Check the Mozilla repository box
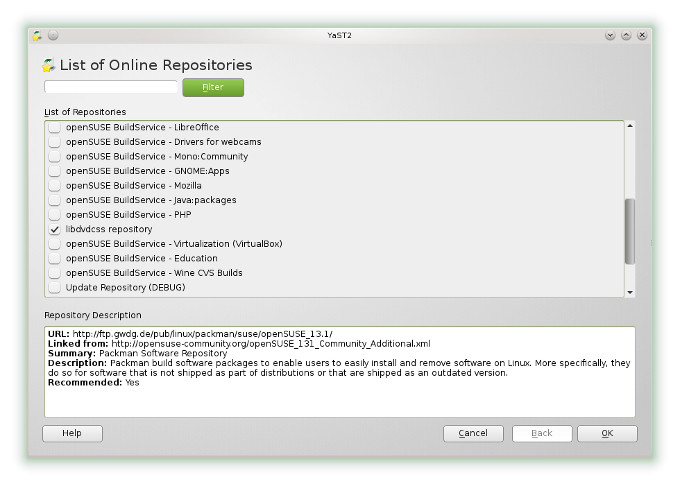 coord(55,186)
